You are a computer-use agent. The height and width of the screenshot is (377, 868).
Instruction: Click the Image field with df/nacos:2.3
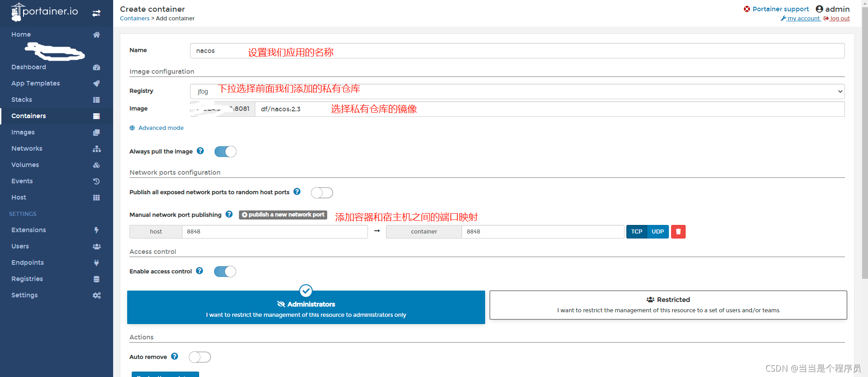pos(550,109)
